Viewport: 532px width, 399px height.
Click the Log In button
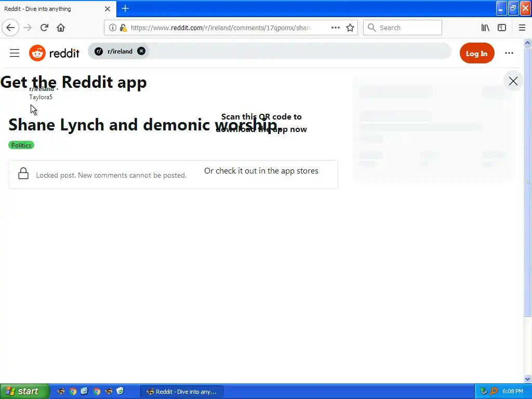point(477,54)
